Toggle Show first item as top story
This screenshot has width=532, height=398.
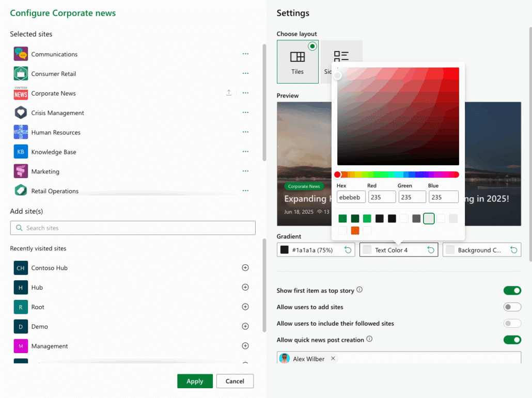pyautogui.click(x=512, y=291)
